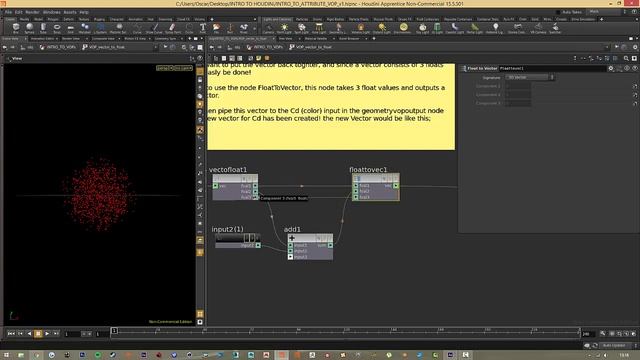
Task: Select the L-System shelf tool
Action: [100, 28]
